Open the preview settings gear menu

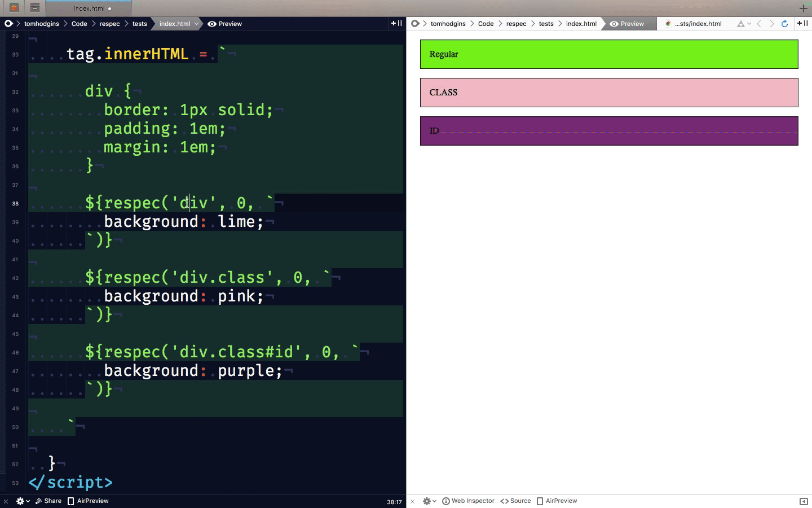pyautogui.click(x=430, y=501)
